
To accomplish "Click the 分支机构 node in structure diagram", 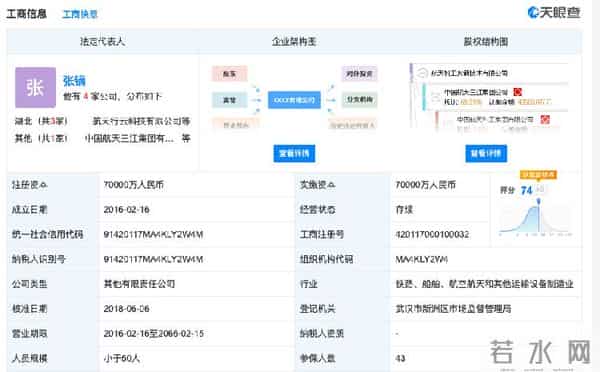I will 359,100.
